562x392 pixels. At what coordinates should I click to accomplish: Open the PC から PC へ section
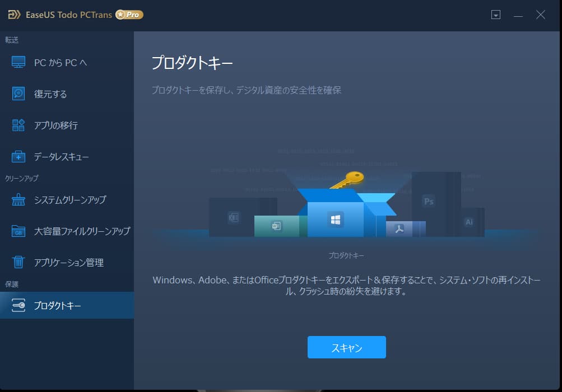point(67,62)
